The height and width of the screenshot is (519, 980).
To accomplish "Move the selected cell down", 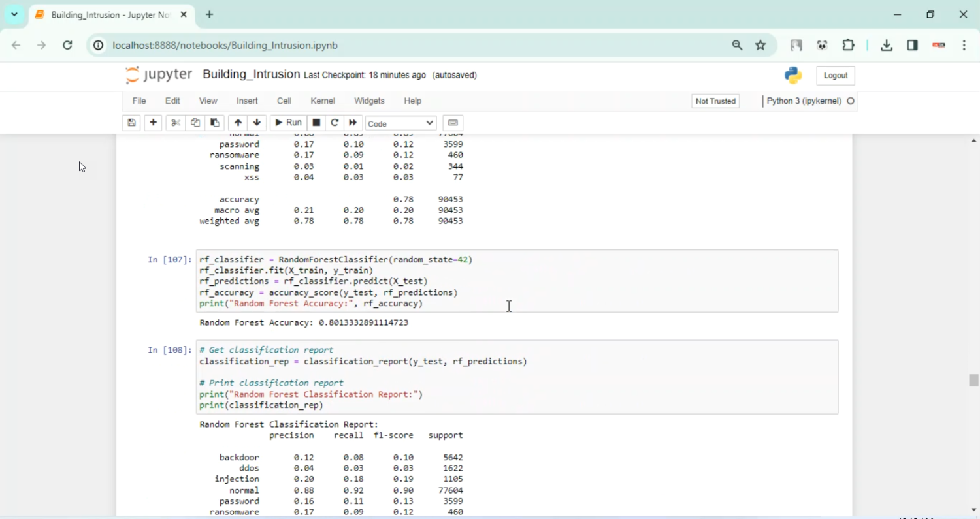I will pos(257,123).
